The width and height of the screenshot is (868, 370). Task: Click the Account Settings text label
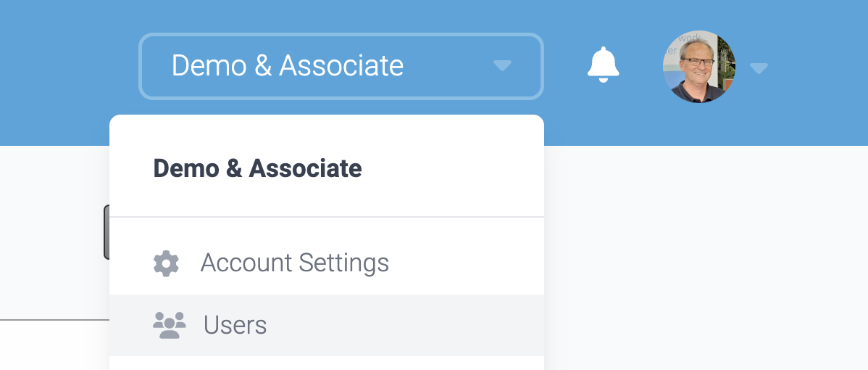pos(294,263)
